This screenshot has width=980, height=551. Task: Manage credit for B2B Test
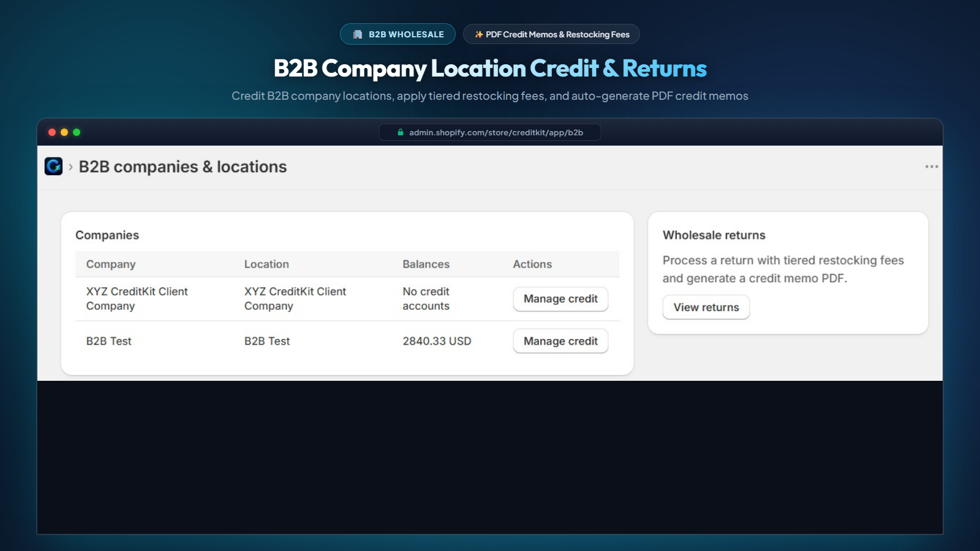click(560, 341)
